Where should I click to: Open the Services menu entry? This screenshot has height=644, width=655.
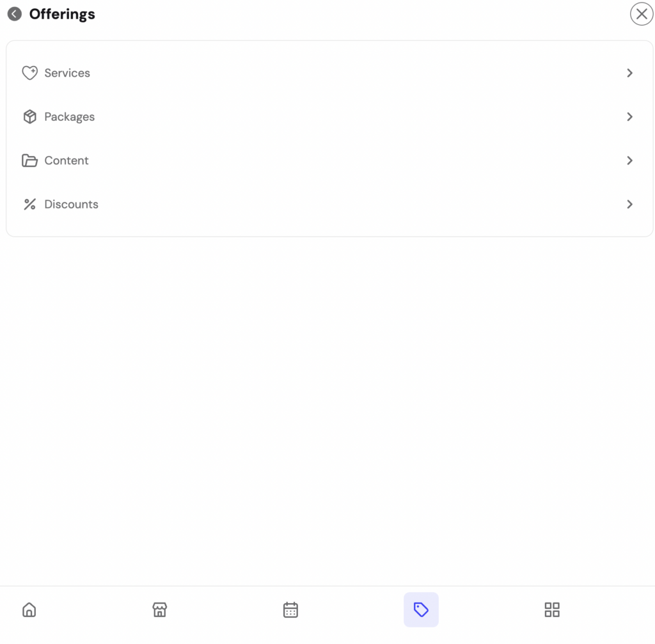329,73
